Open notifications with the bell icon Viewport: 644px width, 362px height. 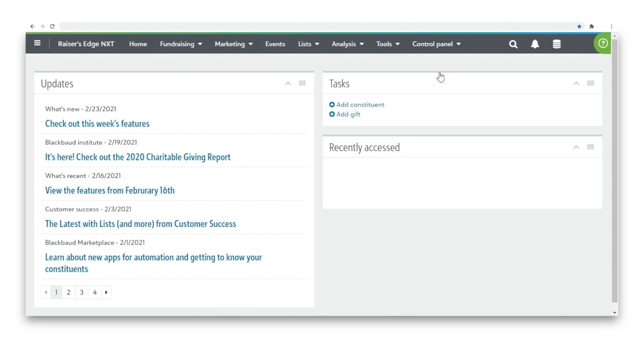click(x=535, y=44)
